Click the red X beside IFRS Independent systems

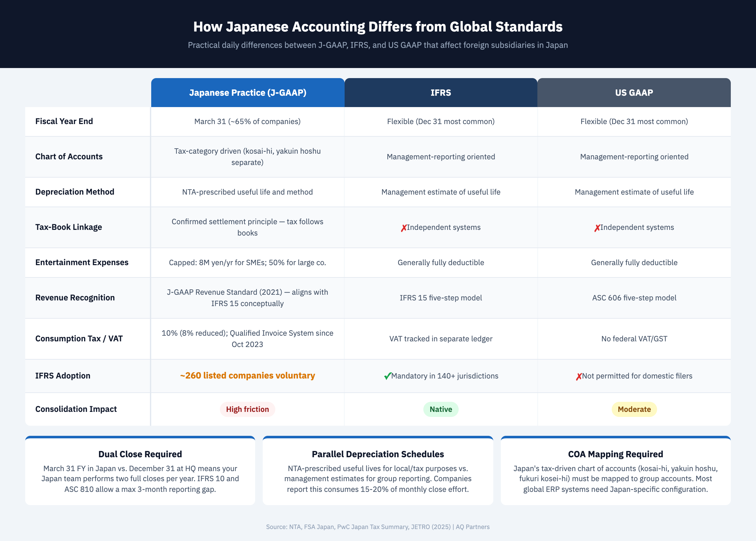[x=404, y=228]
